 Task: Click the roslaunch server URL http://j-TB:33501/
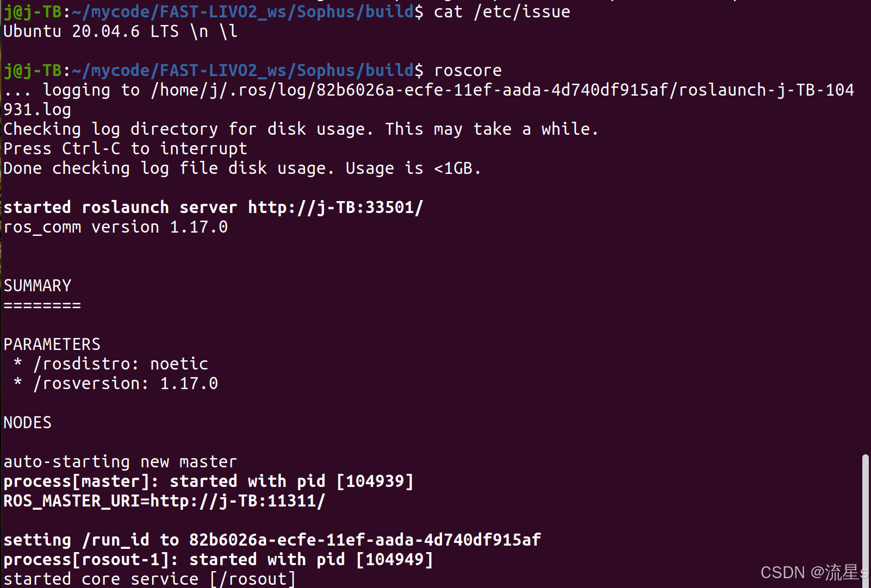click(335, 208)
